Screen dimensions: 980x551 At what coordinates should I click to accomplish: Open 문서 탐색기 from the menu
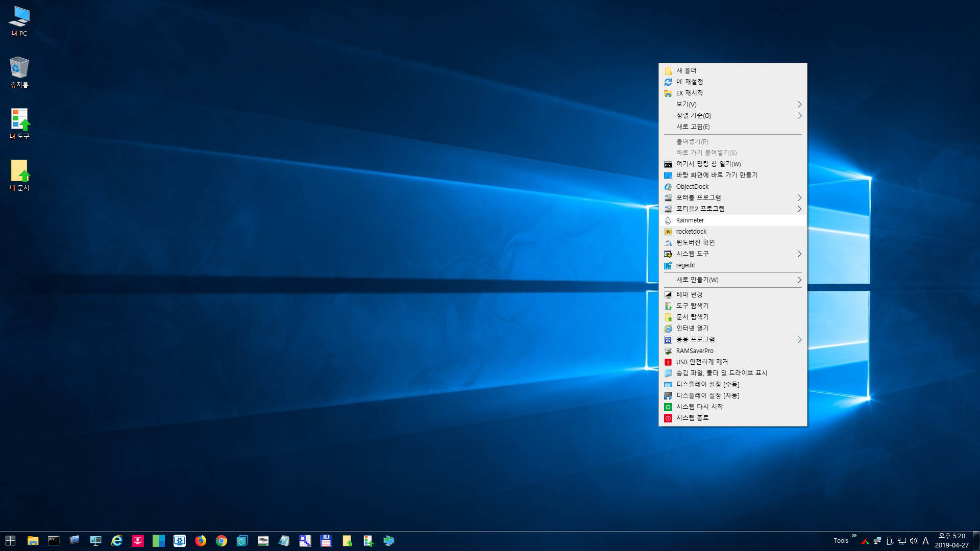[733, 317]
